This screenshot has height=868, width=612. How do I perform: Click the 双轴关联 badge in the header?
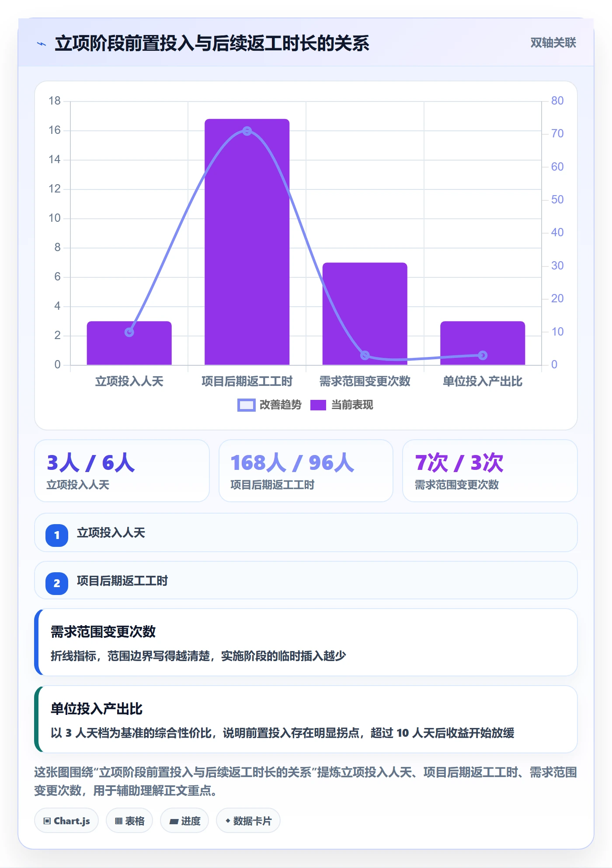click(553, 43)
